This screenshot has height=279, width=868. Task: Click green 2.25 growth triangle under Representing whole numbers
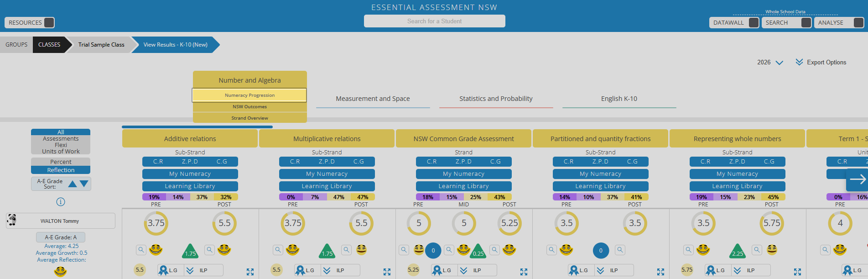tap(738, 251)
